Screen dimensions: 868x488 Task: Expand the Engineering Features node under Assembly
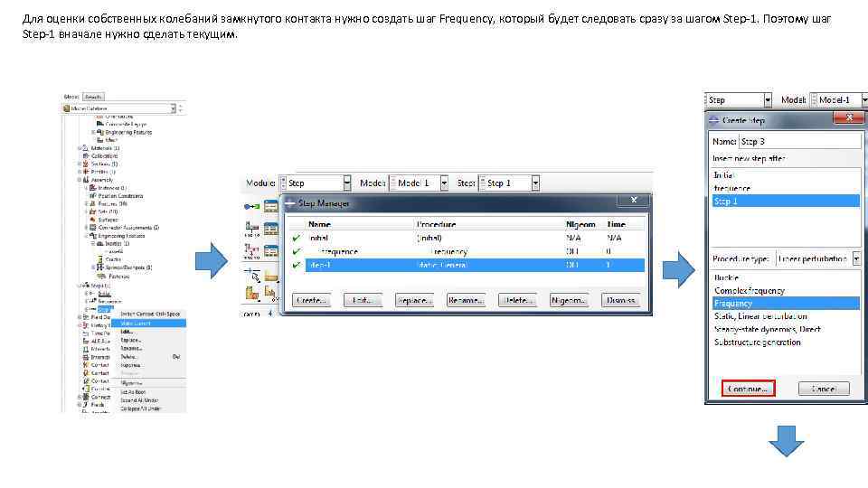click(x=86, y=236)
